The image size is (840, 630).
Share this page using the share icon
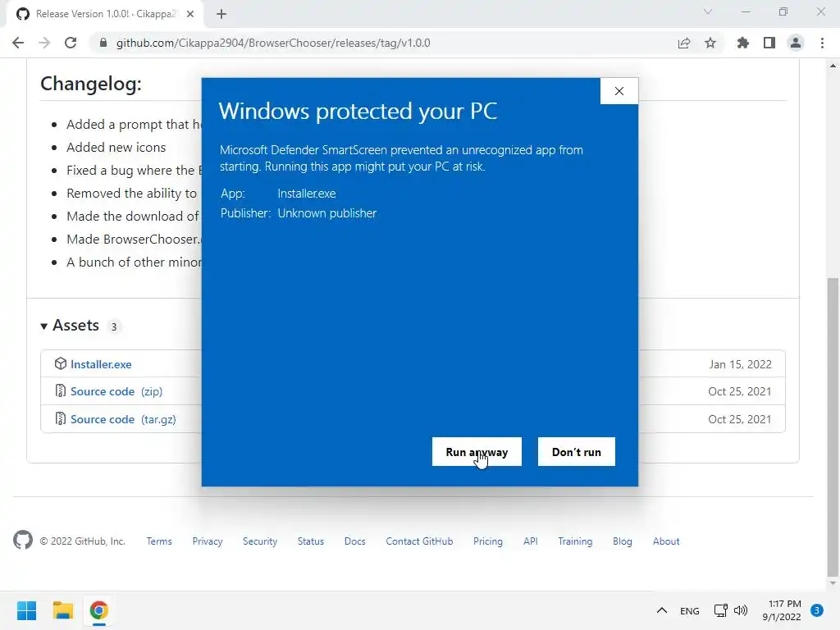point(684,43)
